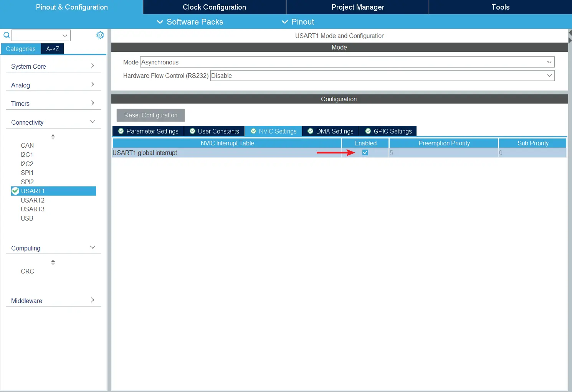The height and width of the screenshot is (392, 572).
Task: Click the User Constants tab check icon
Action: coord(193,131)
